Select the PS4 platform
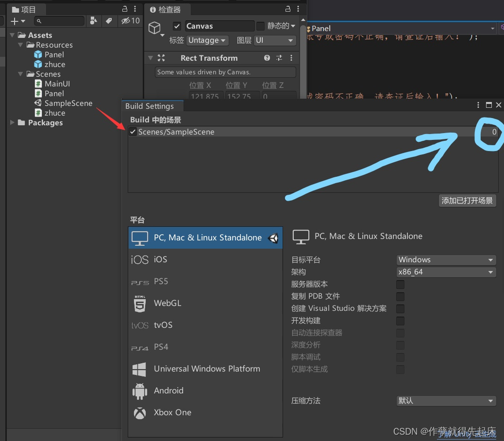This screenshot has height=441, width=504. pos(205,347)
